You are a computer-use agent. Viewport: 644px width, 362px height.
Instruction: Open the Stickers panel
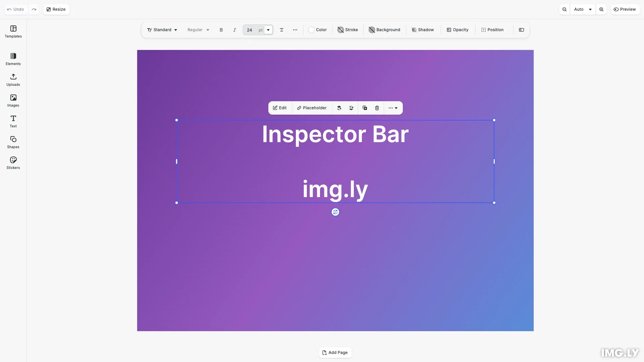click(13, 163)
